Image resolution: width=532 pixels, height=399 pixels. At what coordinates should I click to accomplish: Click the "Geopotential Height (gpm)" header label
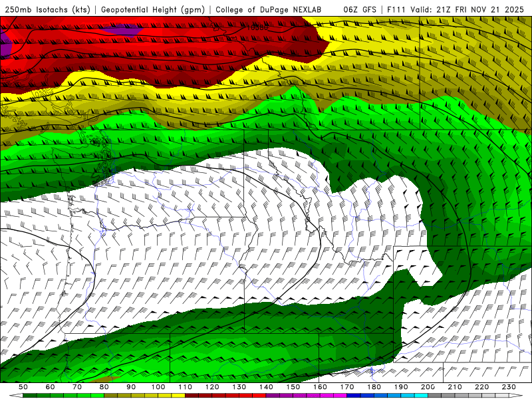point(153,9)
